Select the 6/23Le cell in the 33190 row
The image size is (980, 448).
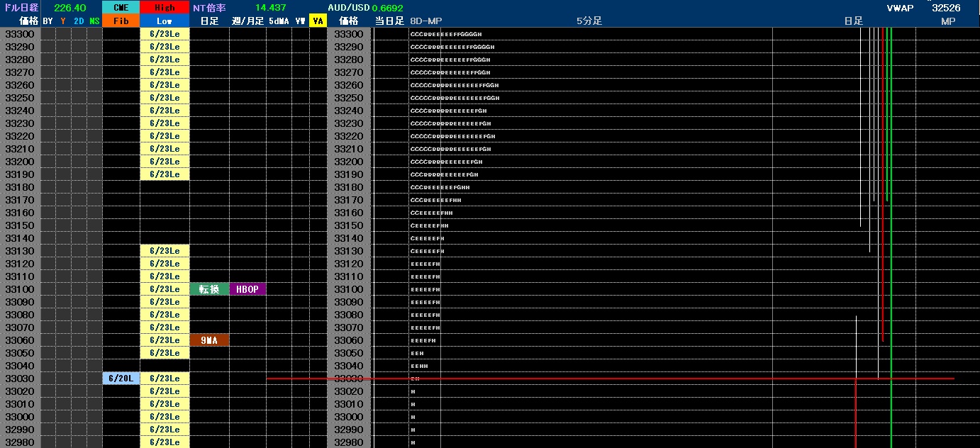coord(165,174)
